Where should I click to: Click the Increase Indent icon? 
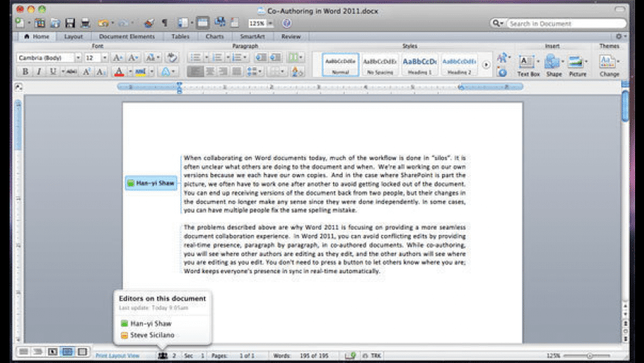275,58
